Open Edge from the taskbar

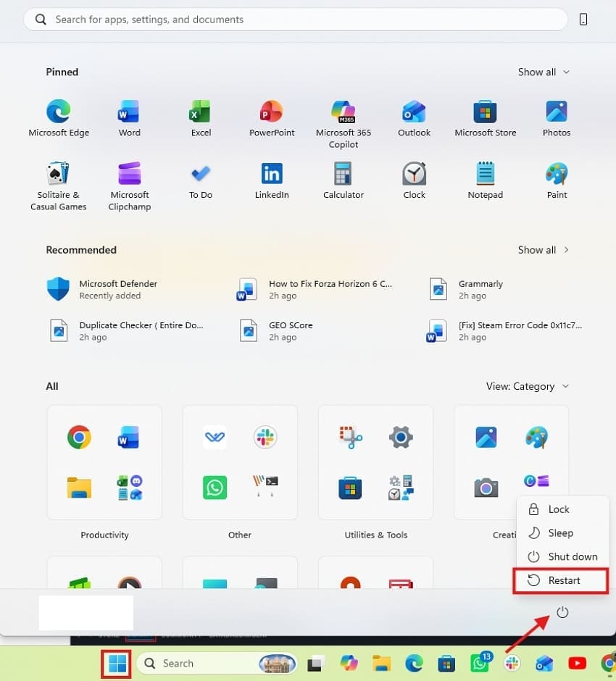(x=414, y=663)
